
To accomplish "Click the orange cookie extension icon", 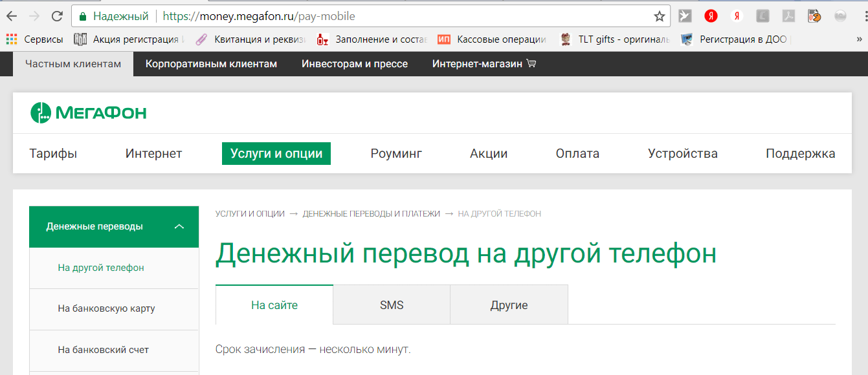I will (x=814, y=16).
